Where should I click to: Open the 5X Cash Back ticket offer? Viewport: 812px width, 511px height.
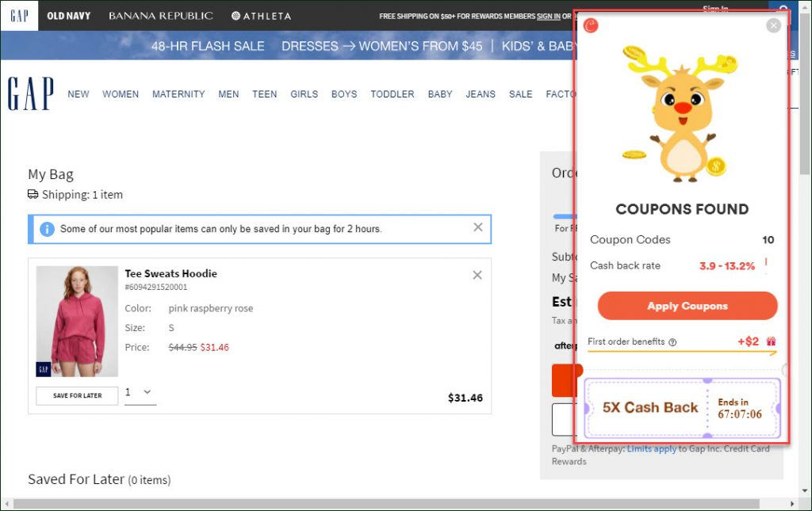coord(682,408)
